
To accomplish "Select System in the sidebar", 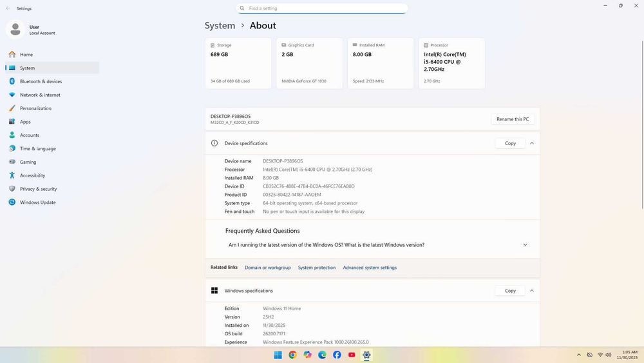I will point(52,68).
